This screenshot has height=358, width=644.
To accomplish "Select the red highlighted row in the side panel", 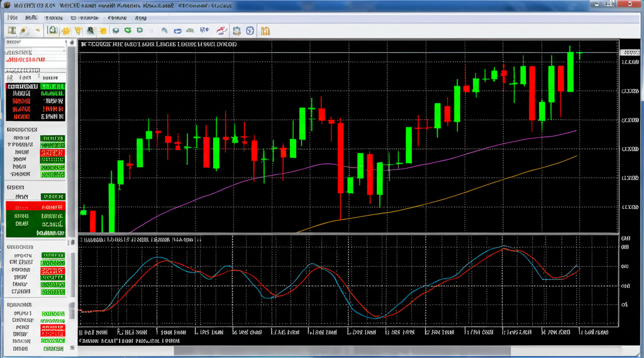I will (x=35, y=207).
